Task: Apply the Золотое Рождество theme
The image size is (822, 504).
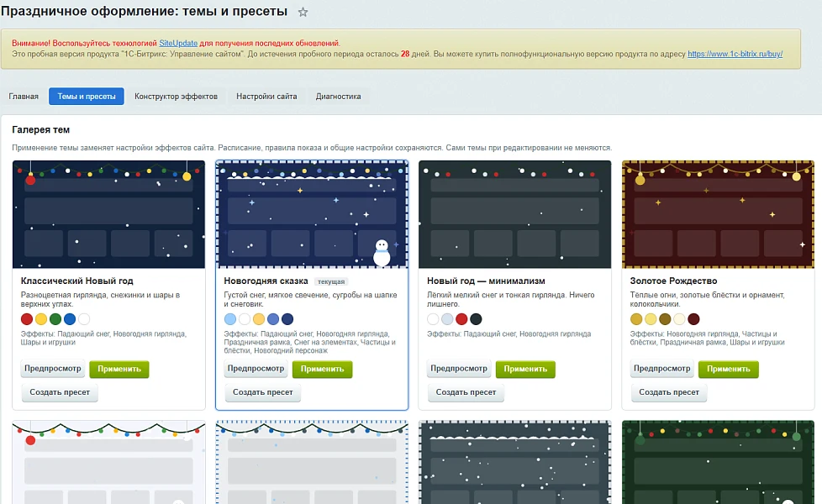Action: (x=729, y=369)
